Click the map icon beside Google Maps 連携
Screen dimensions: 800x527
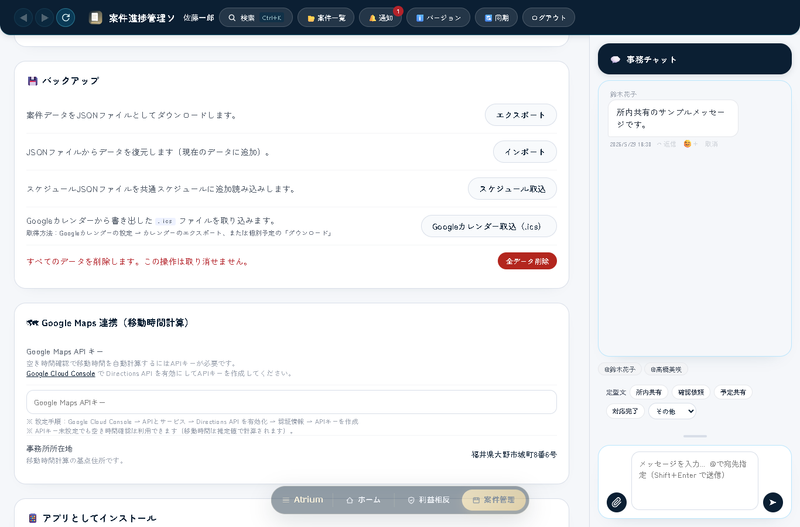[32, 323]
